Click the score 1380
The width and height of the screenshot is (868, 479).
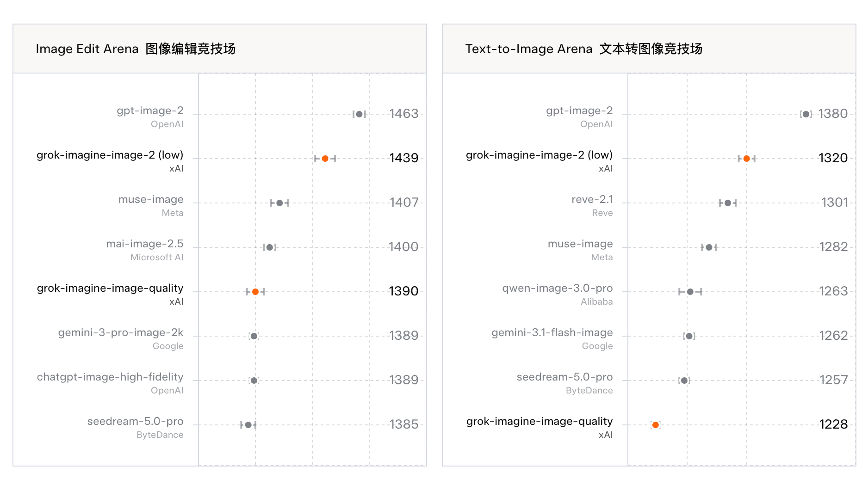point(833,114)
